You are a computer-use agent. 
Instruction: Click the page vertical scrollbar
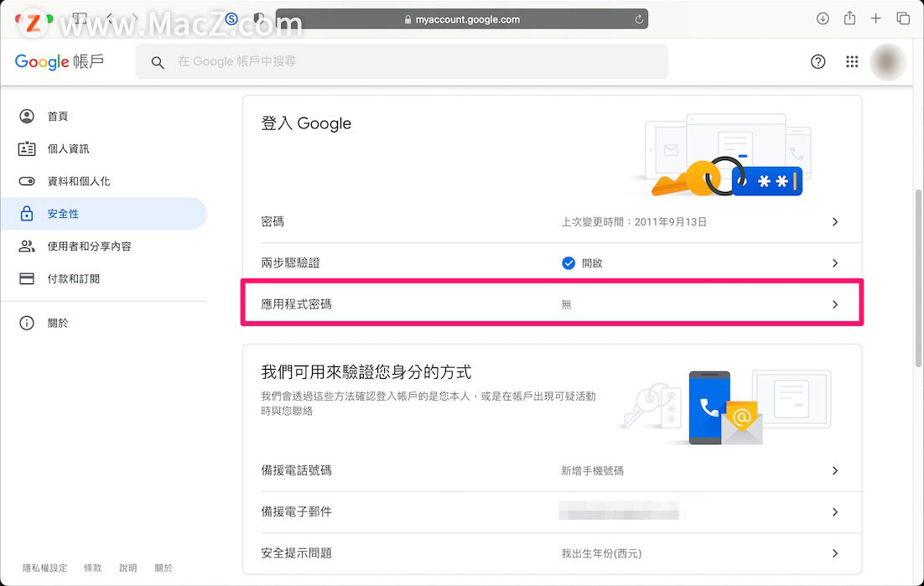click(x=918, y=278)
